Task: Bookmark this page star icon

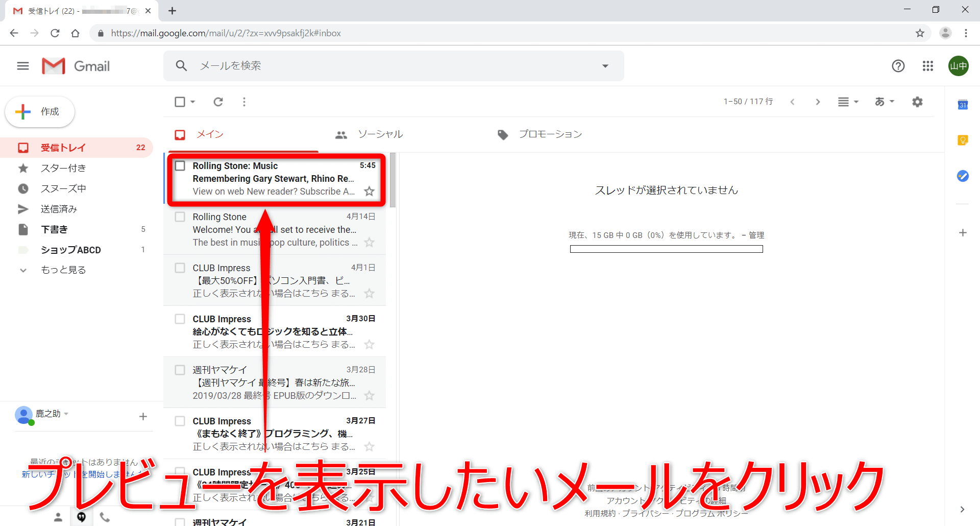Action: click(x=920, y=33)
